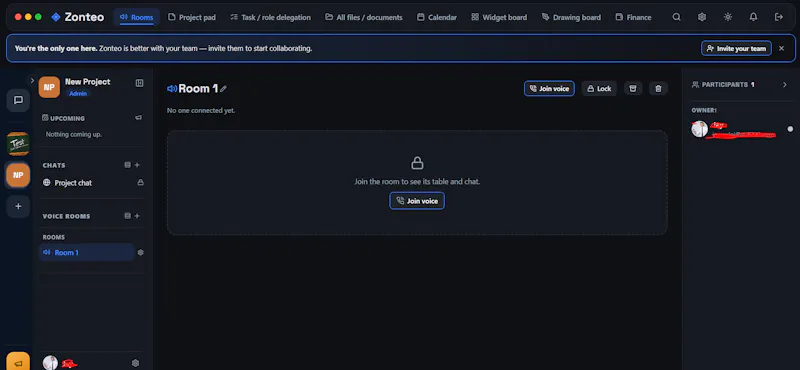Lock the room

599,89
